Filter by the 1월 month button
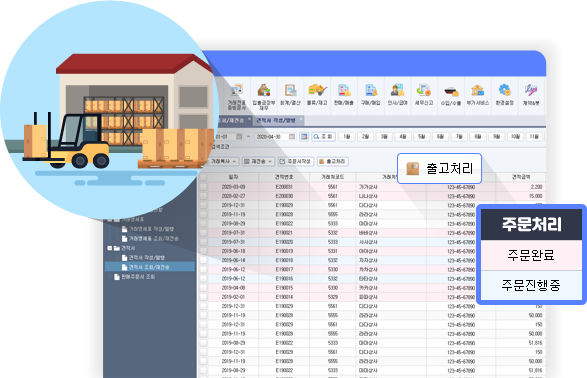Viewport: 587px width, 378px height. [x=347, y=137]
